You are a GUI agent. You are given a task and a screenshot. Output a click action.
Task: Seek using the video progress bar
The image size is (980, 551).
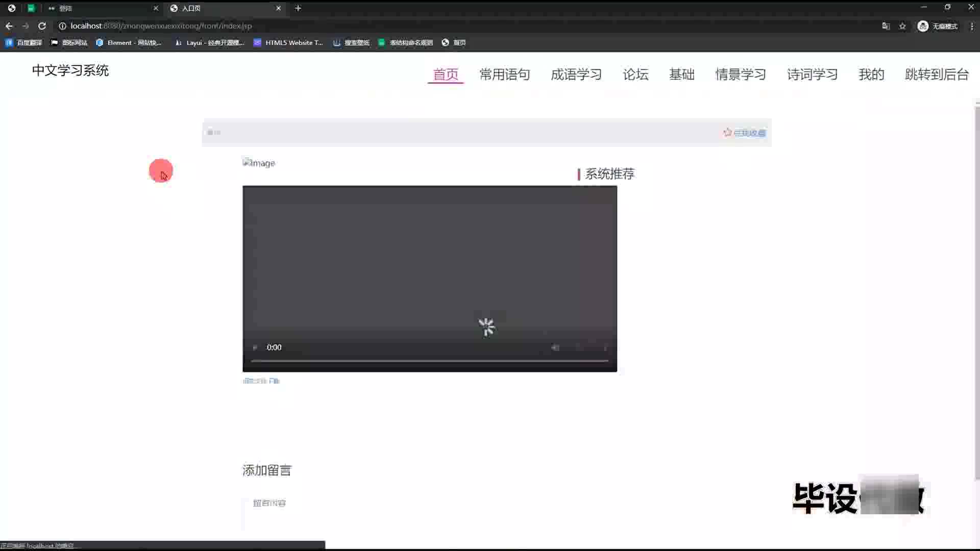(429, 361)
